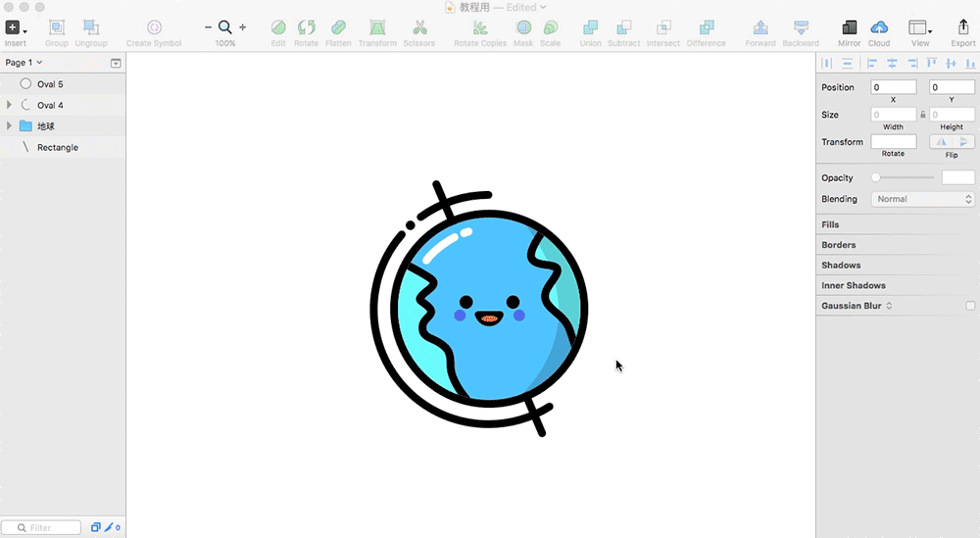Flip horizontally button
The width and height of the screenshot is (980, 538).
pyautogui.click(x=941, y=141)
